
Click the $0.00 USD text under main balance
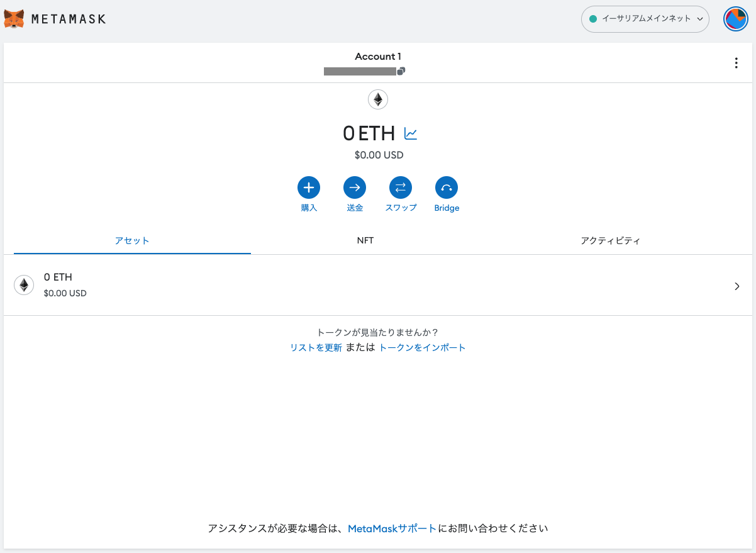pos(379,155)
